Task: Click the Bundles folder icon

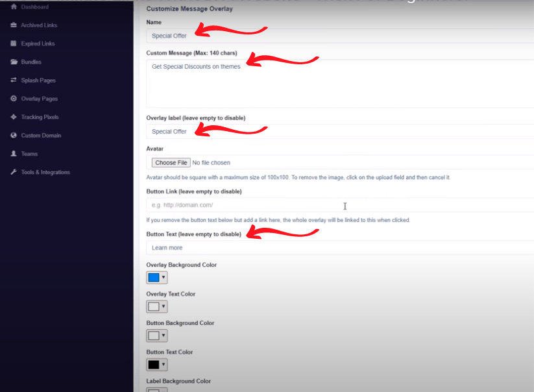Action: [x=14, y=62]
